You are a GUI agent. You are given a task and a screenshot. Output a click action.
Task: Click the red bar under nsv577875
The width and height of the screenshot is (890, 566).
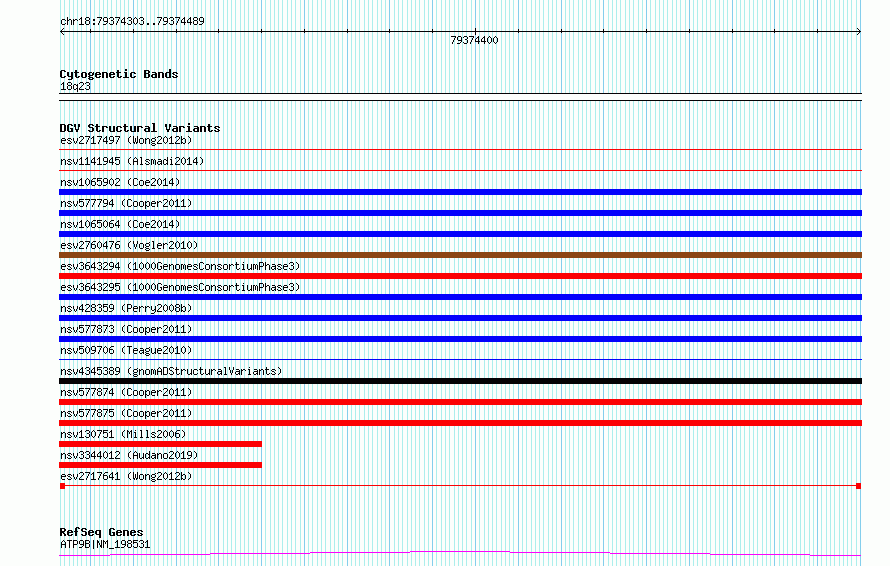(x=460, y=423)
